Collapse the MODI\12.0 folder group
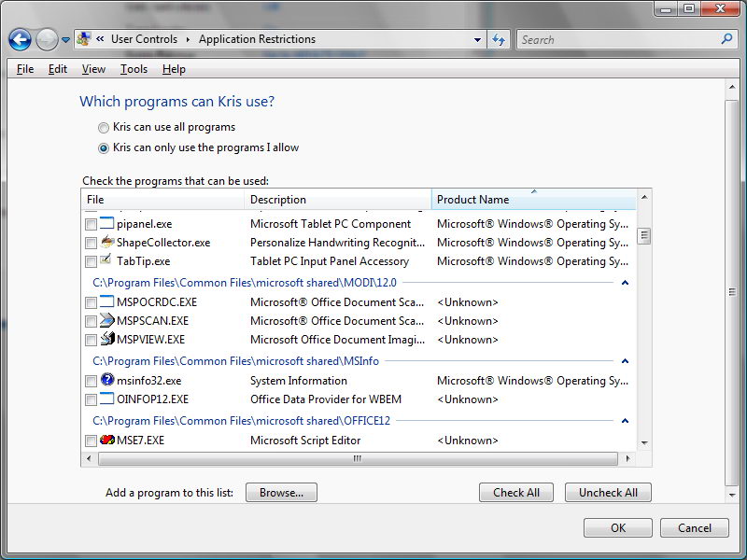Image resolution: width=747 pixels, height=560 pixels. coord(625,283)
